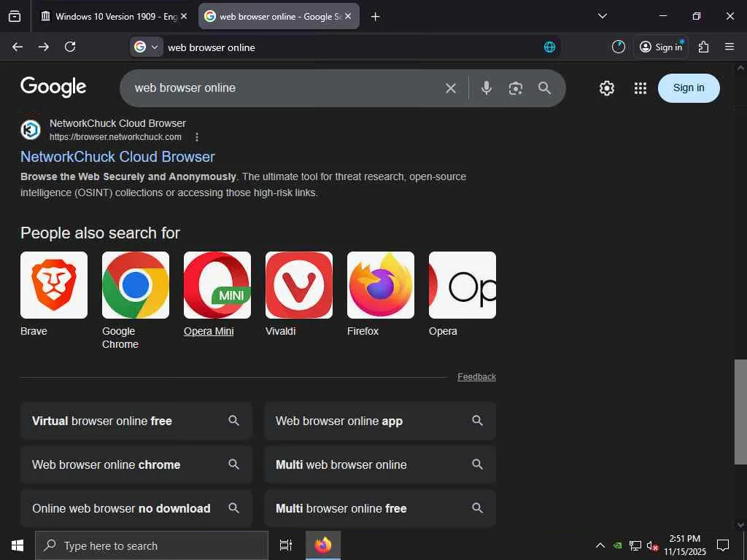Viewport: 747px width, 560px height.
Task: Click the voice search microphone icon
Action: 487,88
